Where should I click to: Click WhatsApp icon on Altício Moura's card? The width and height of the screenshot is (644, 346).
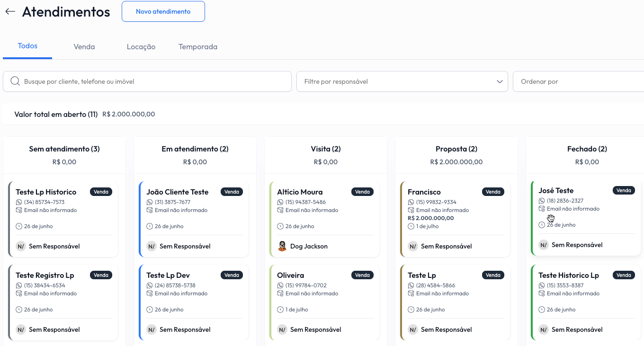click(x=280, y=203)
